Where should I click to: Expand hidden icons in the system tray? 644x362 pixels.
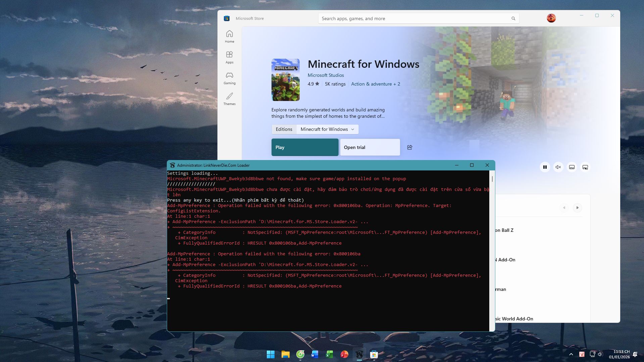tap(571, 354)
